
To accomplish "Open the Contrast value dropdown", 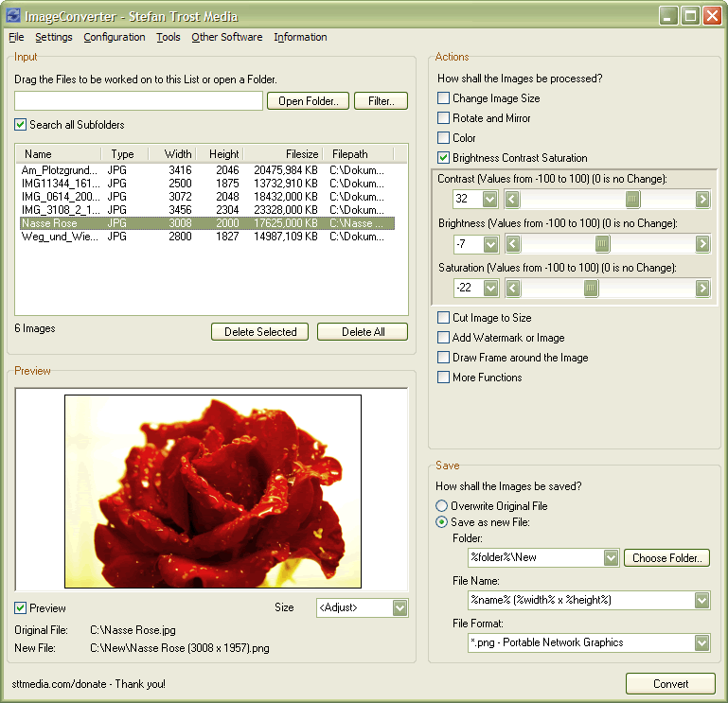I will pyautogui.click(x=489, y=199).
